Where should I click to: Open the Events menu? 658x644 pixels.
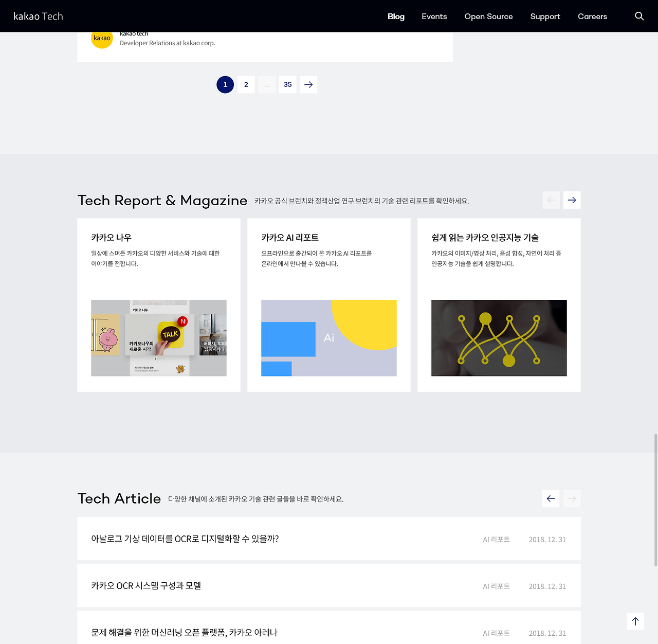click(434, 16)
